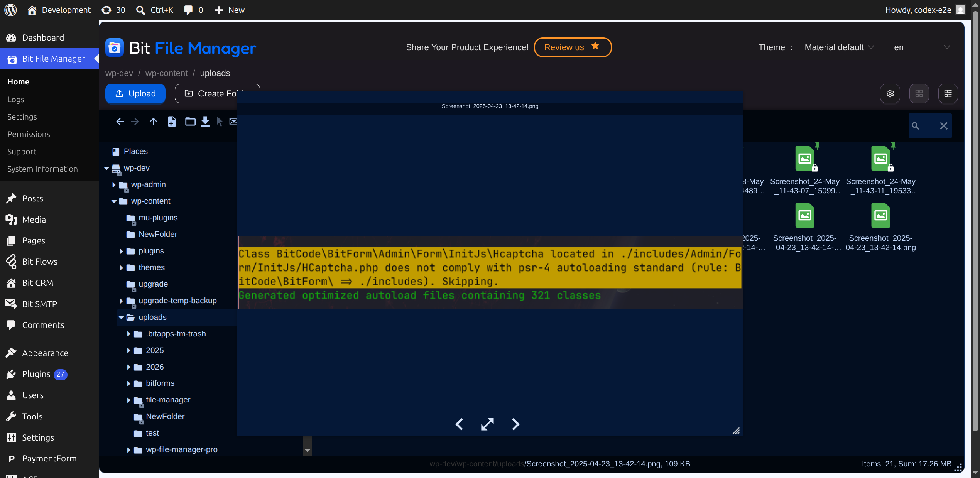Click the page scrollbar down arrow
Viewport: 980px width, 478px height.
[x=975, y=473]
